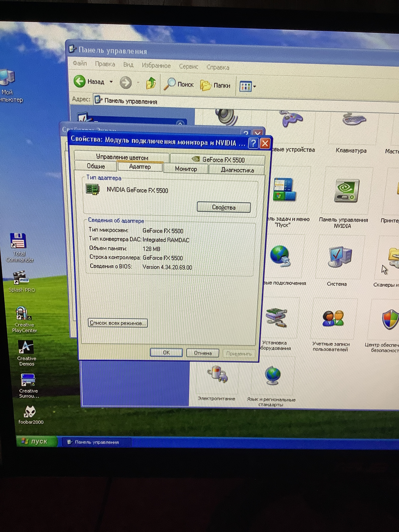Select the Адаптер tab
Screen dimensions: 399x532
tap(140, 167)
